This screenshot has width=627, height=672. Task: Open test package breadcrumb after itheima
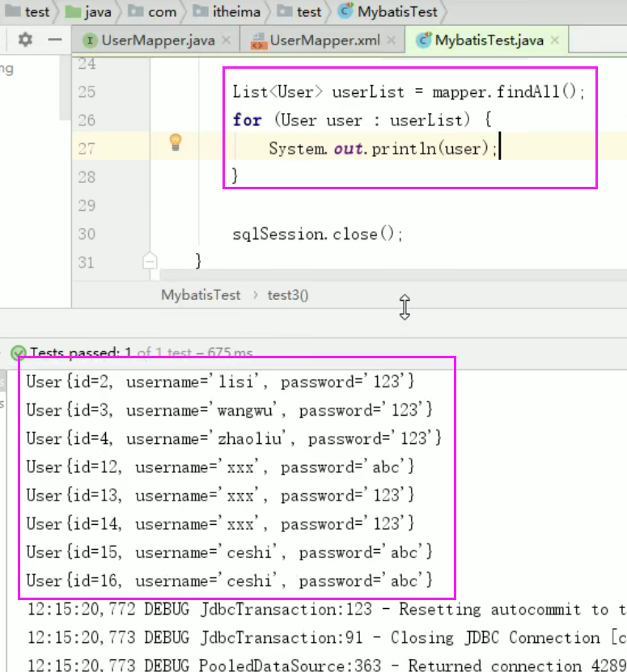pos(299,12)
